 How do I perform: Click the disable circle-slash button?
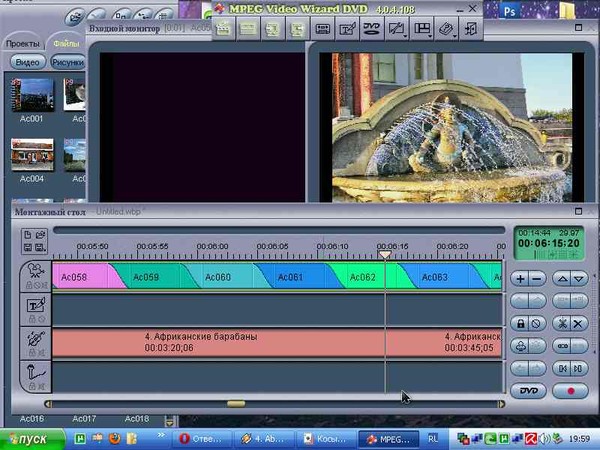537,324
